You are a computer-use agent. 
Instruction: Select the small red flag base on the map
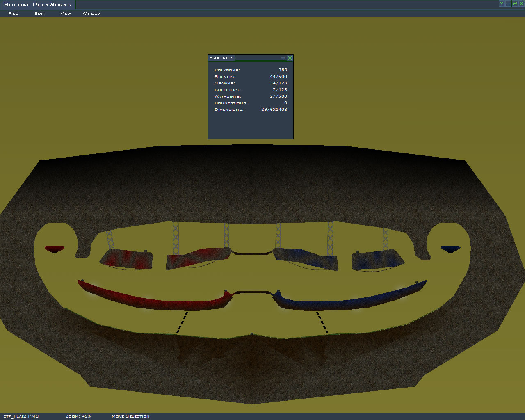tap(55, 249)
